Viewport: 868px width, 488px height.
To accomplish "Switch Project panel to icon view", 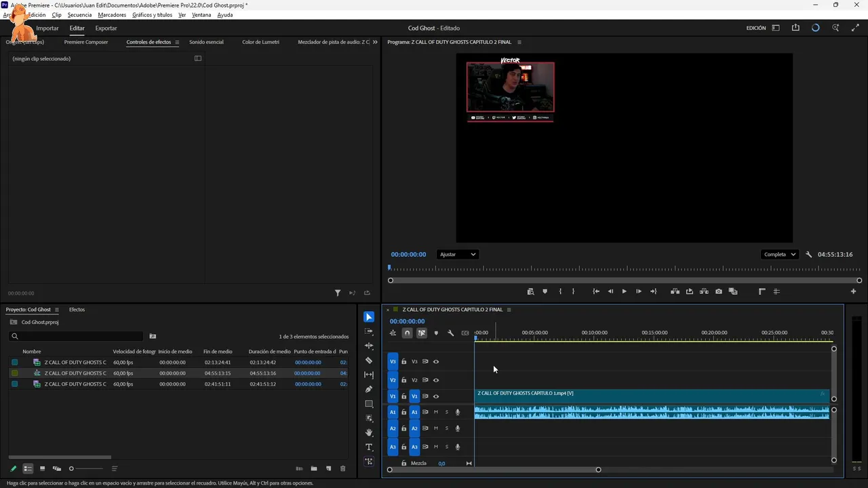I will 42,468.
